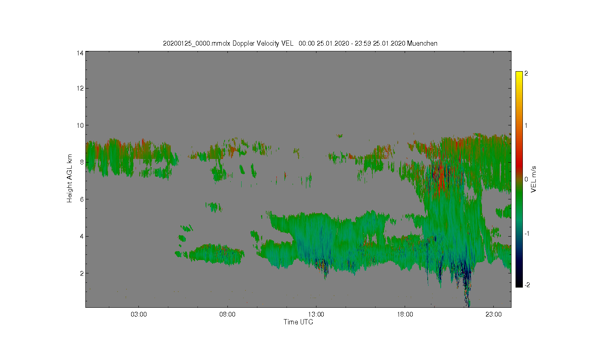Click the 13:00 time axis label

click(x=316, y=314)
